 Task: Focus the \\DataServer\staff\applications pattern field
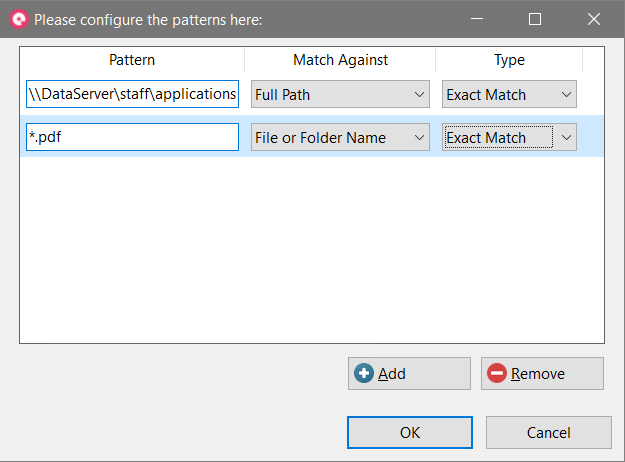click(x=132, y=95)
